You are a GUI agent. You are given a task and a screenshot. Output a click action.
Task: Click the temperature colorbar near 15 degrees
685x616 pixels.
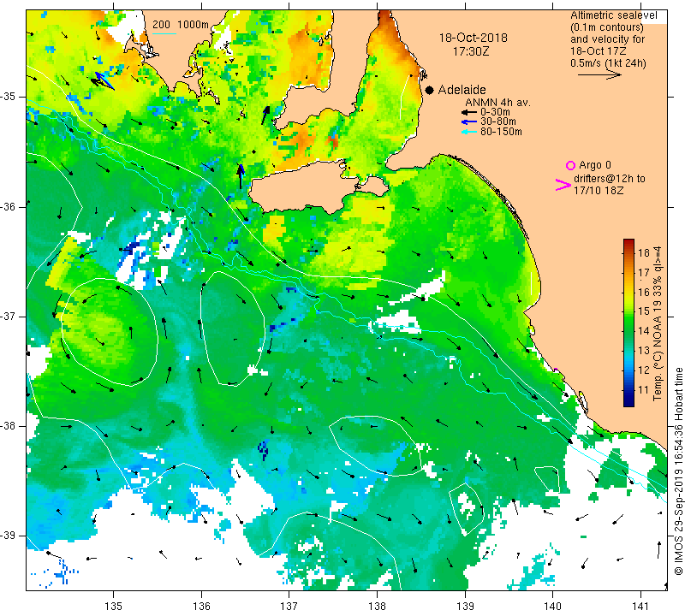pos(628,311)
